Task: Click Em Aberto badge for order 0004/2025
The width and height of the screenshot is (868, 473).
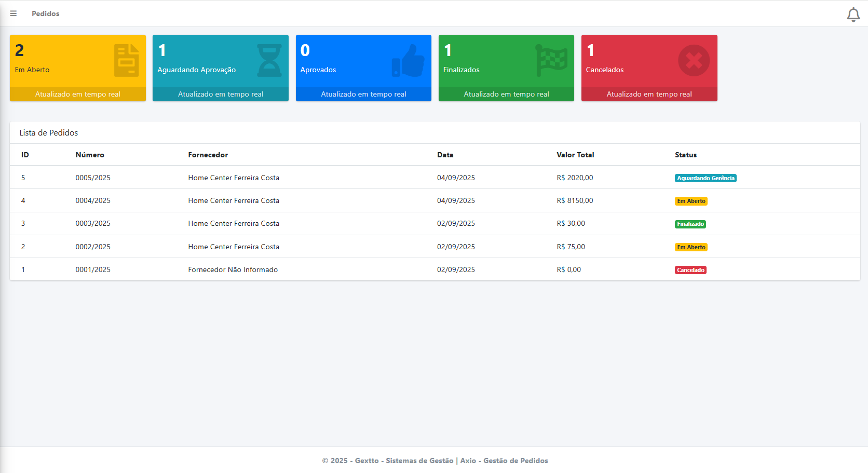Action: click(x=691, y=201)
